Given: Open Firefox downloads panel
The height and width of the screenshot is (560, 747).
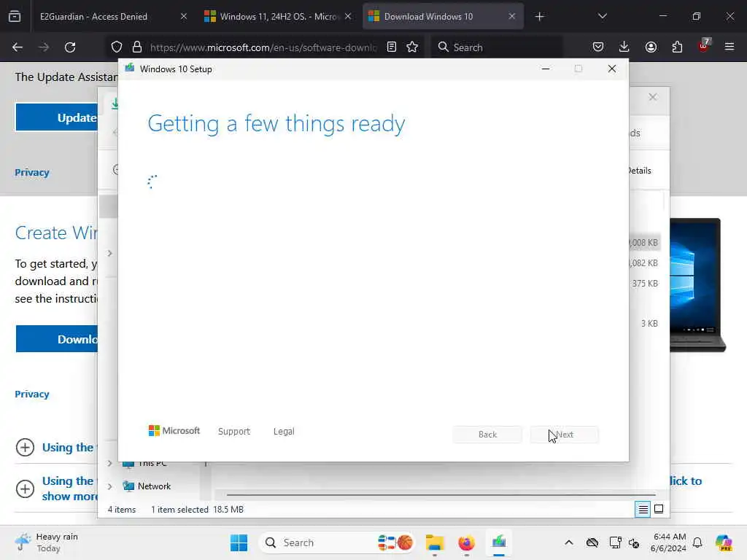Looking at the screenshot, I should 624,47.
